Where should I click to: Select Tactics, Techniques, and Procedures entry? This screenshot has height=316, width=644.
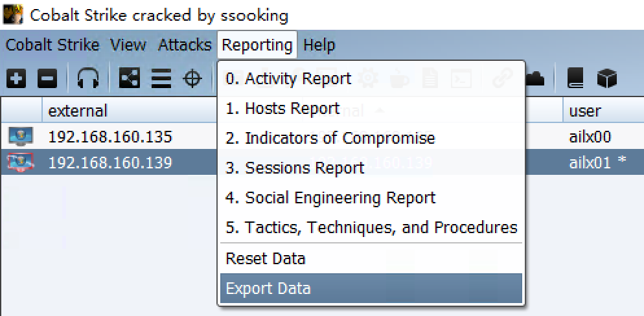coord(371,227)
